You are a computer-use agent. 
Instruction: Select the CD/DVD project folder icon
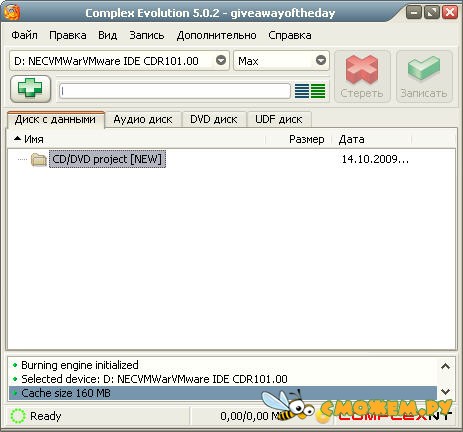click(39, 159)
